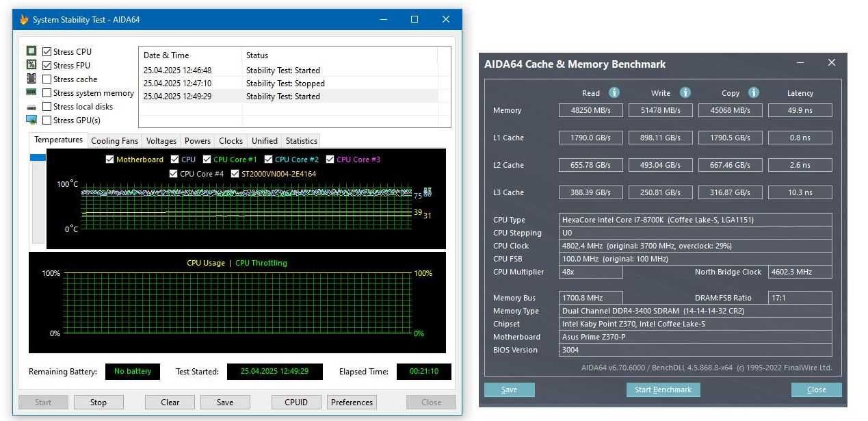Close the Cache & Memory Benchmark window
Viewport: 868px width, 421px height.
(x=832, y=63)
